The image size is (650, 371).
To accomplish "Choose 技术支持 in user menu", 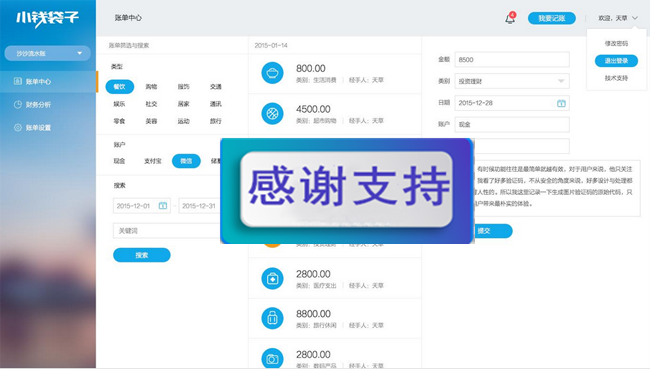I will tap(616, 78).
